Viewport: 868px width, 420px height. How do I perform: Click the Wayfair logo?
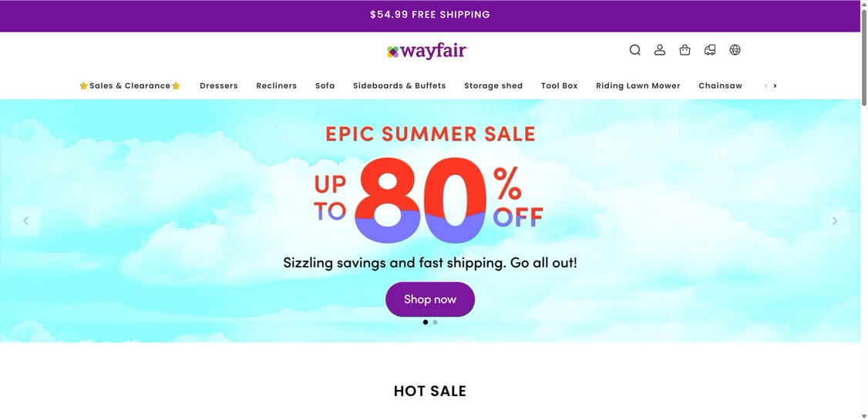(x=428, y=52)
